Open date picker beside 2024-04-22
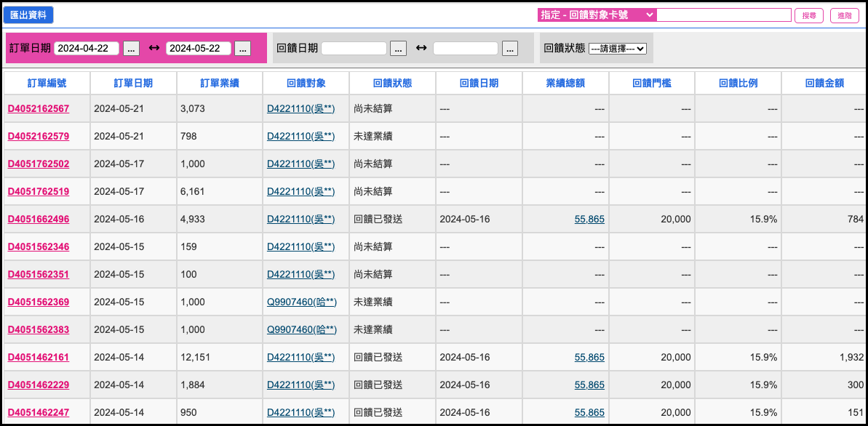Screen dimensions: 868x426 pyautogui.click(x=131, y=48)
